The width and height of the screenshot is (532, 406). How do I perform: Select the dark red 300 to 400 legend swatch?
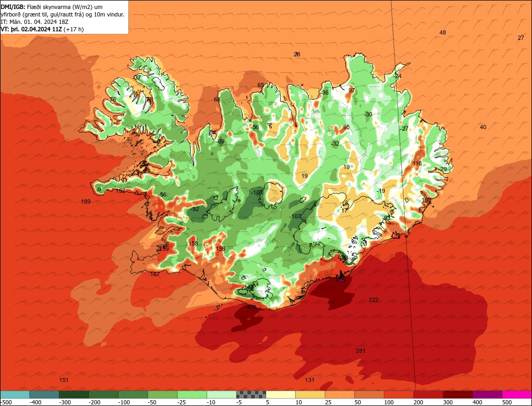pos(458,394)
